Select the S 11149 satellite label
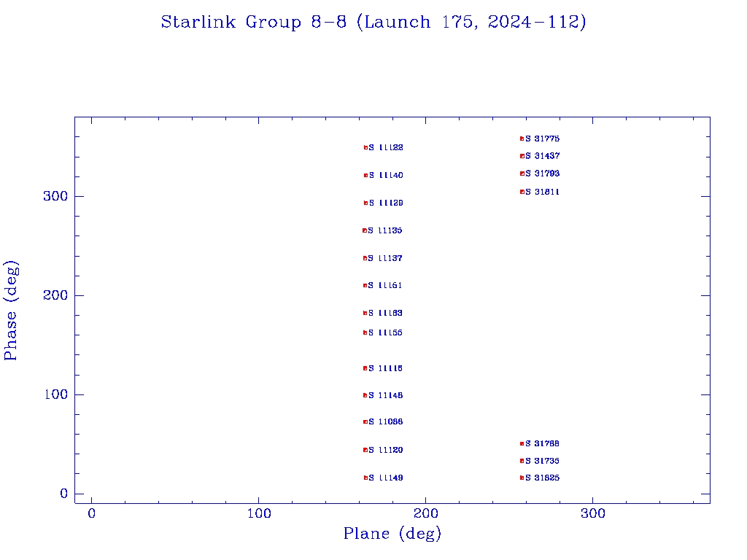Image resolution: width=747 pixels, height=560 pixels. [387, 478]
